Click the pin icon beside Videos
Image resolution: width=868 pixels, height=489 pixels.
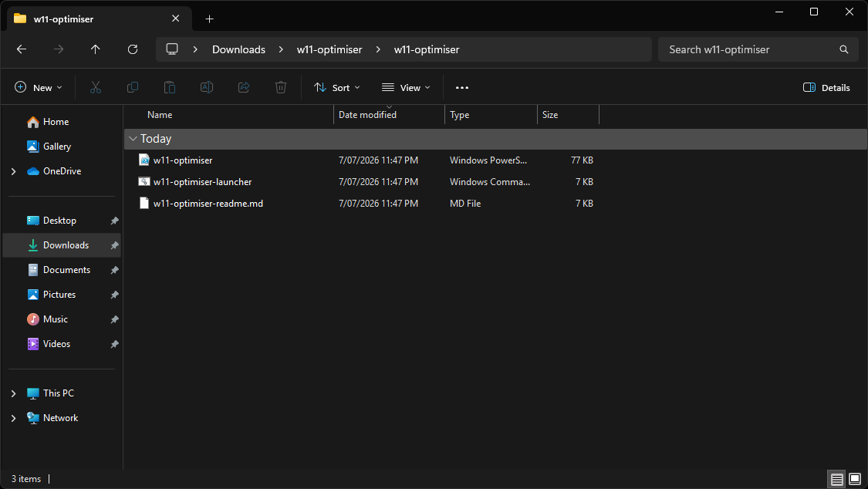click(x=115, y=344)
